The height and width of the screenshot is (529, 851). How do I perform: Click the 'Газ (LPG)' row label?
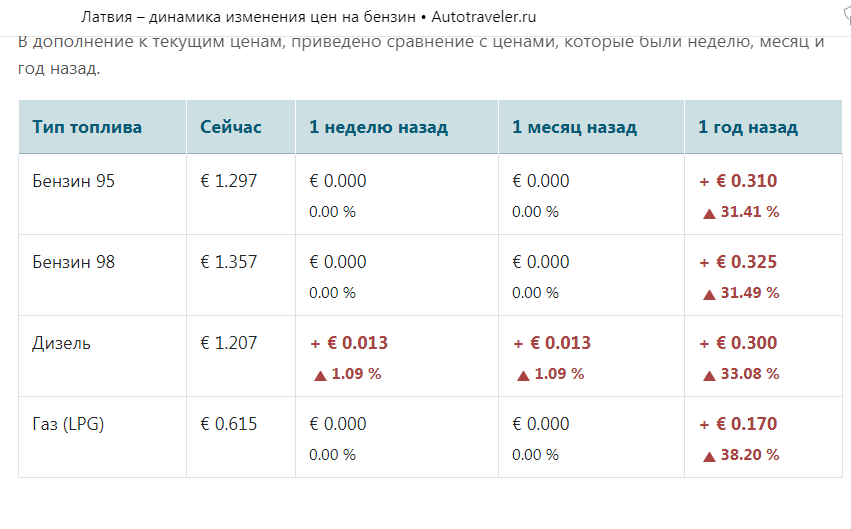[68, 424]
